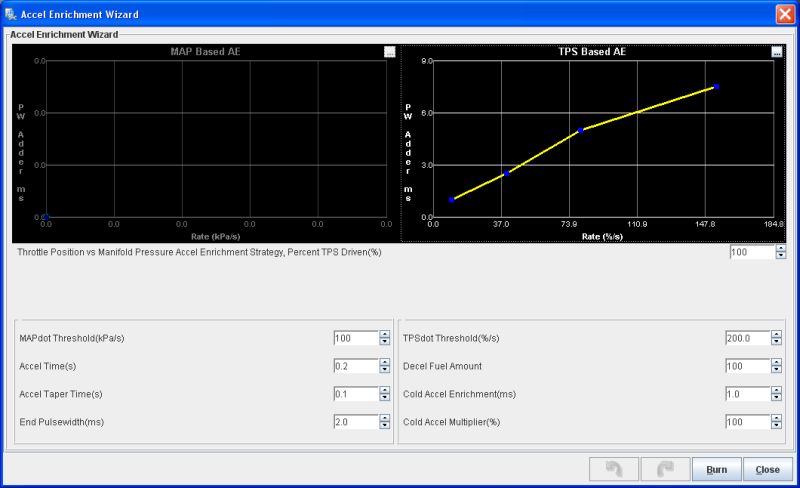The image size is (800, 488).
Task: Select the TPSdot Threshold value field
Action: [x=746, y=338]
